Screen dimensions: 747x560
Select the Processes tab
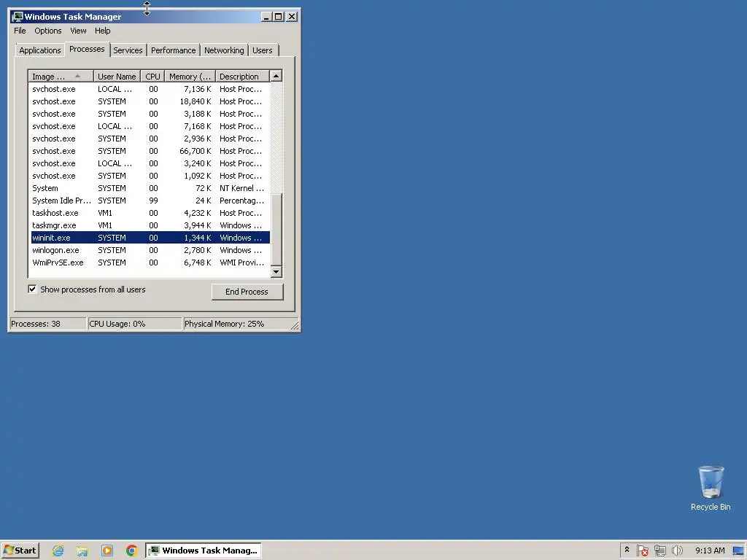click(87, 49)
